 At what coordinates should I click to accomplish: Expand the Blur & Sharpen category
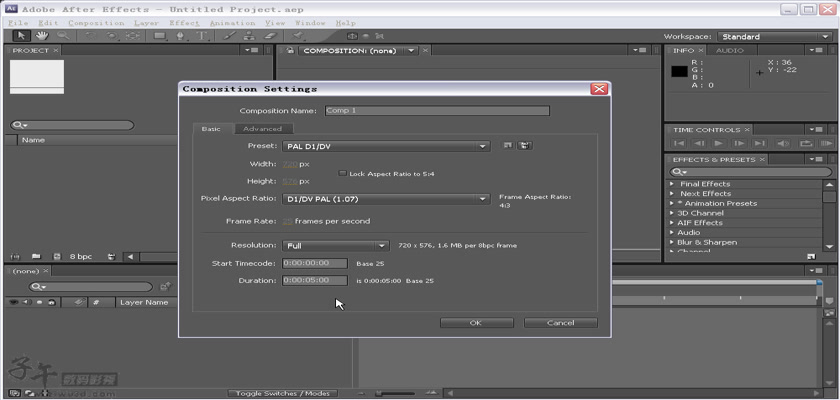pyautogui.click(x=672, y=243)
